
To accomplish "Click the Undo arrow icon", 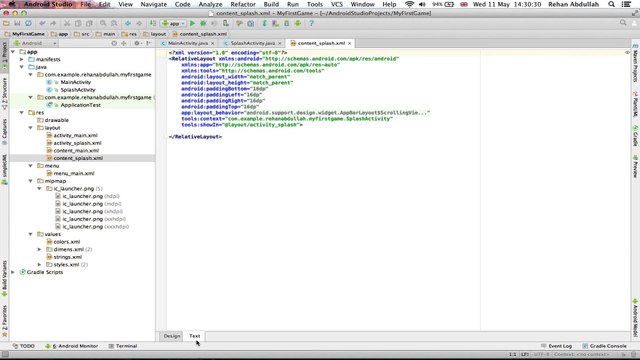I will pyautogui.click(x=42, y=24).
